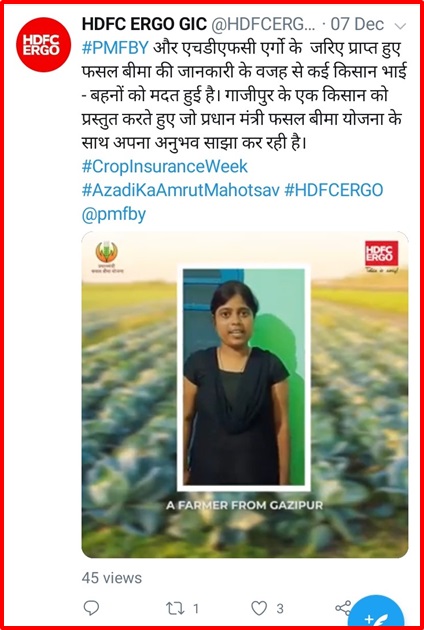Open the HDFC ERGO GIC account name
The height and width of the screenshot is (630, 424).
coord(144,25)
